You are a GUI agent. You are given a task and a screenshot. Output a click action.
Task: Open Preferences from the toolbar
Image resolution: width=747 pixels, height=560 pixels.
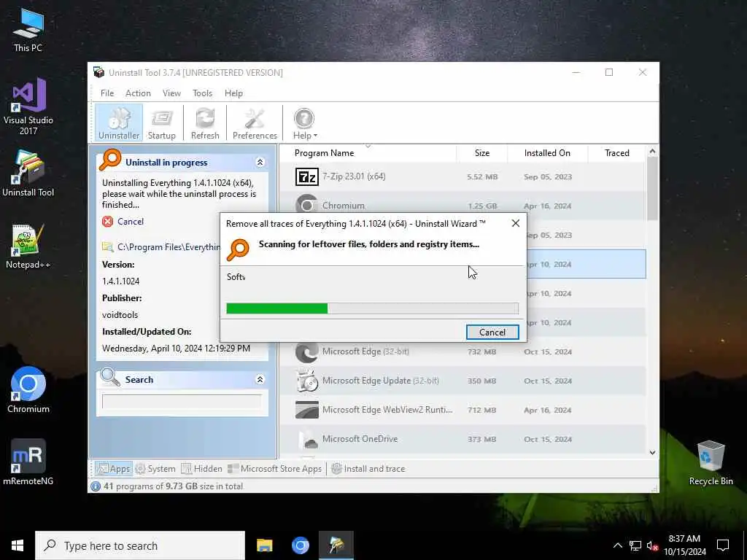coord(255,122)
